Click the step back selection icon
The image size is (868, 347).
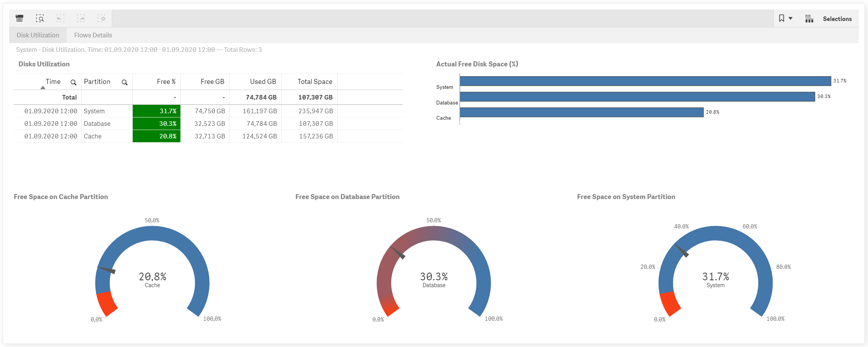[x=60, y=18]
